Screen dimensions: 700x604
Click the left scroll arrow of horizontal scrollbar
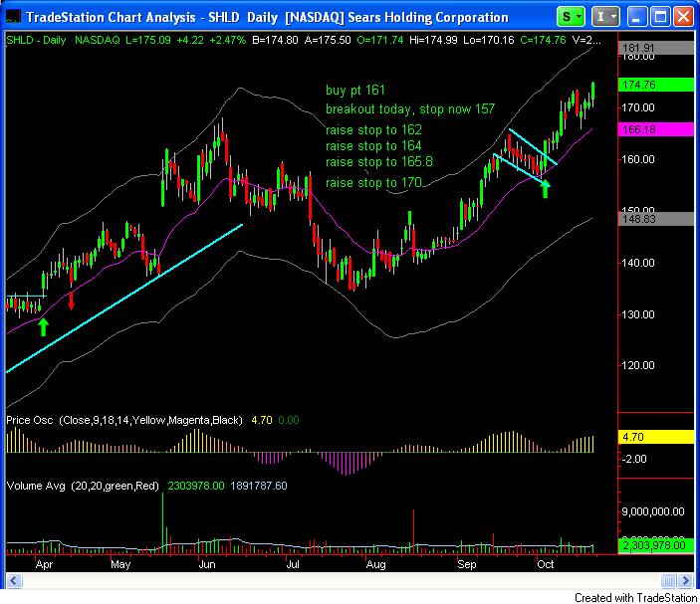click(14, 580)
